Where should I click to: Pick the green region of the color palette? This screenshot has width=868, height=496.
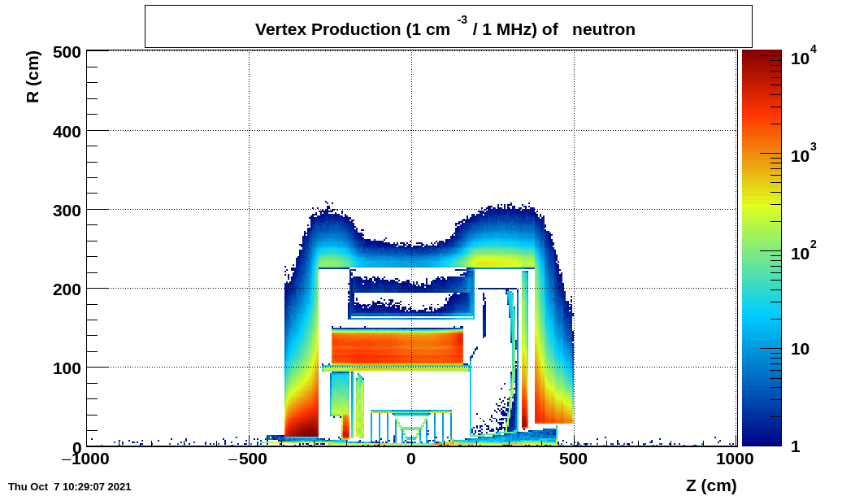pyautogui.click(x=762, y=249)
